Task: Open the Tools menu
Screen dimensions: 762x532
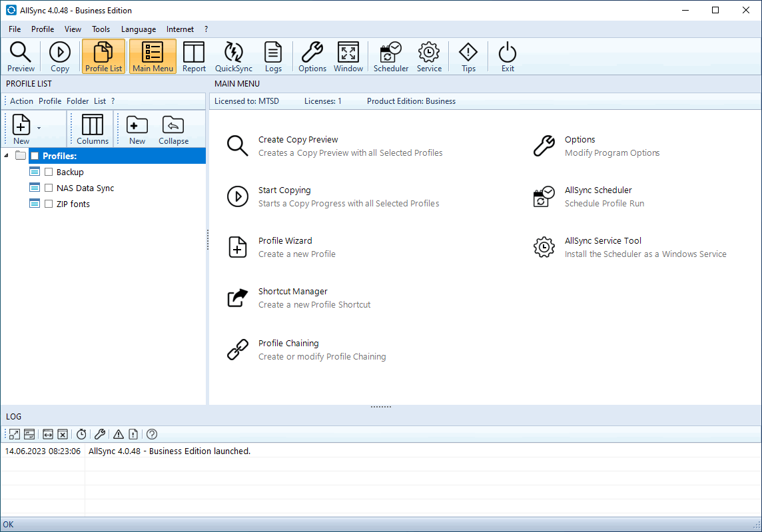Action: click(x=101, y=29)
